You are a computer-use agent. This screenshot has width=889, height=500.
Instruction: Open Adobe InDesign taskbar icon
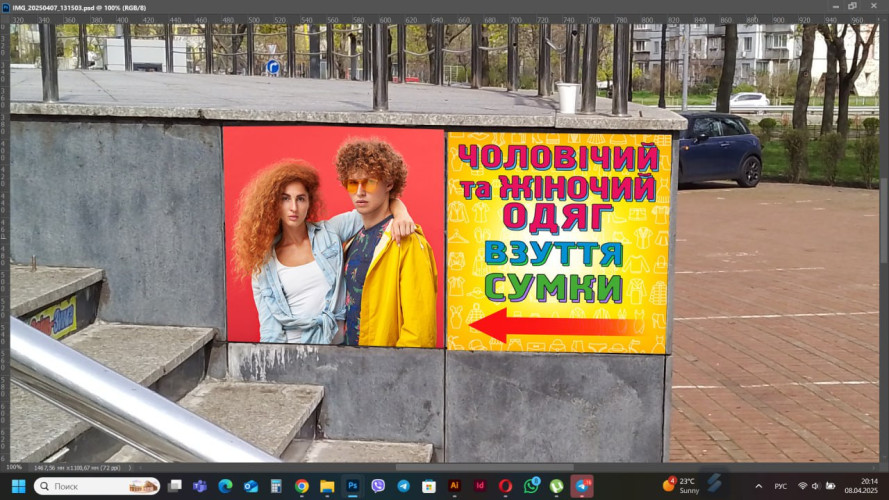(x=480, y=486)
